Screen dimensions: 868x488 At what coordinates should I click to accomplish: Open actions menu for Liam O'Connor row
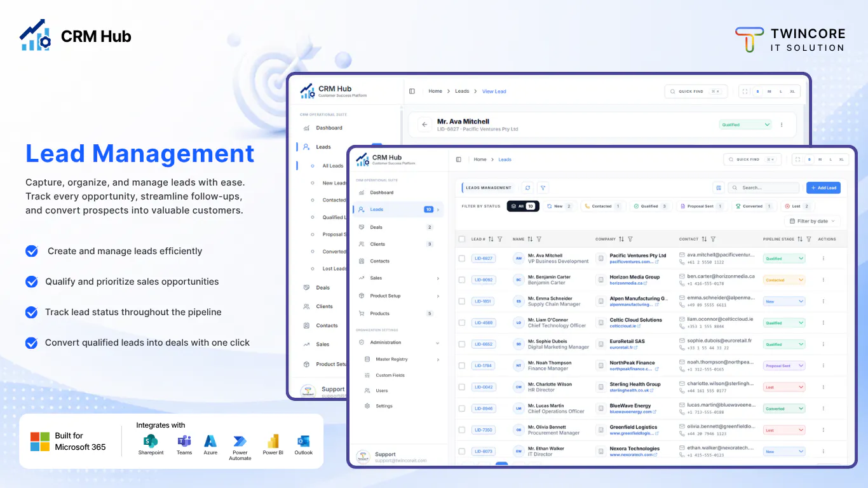point(824,323)
